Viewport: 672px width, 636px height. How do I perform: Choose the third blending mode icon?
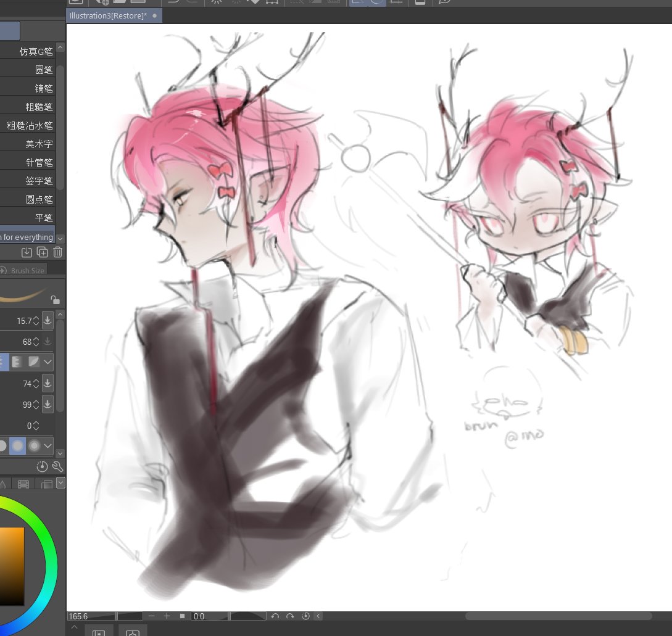pyautogui.click(x=33, y=361)
